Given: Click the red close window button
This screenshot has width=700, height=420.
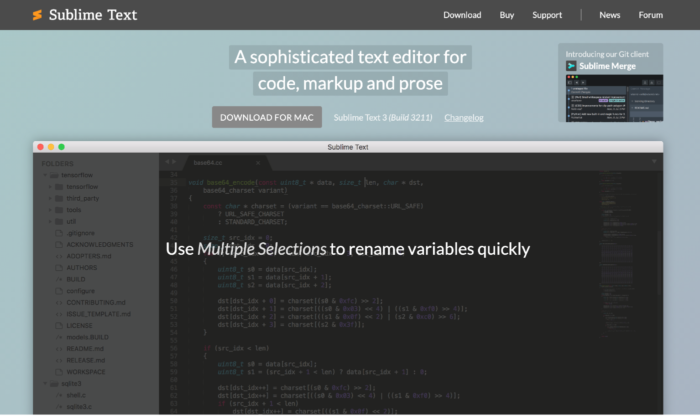Looking at the screenshot, I should click(41, 147).
